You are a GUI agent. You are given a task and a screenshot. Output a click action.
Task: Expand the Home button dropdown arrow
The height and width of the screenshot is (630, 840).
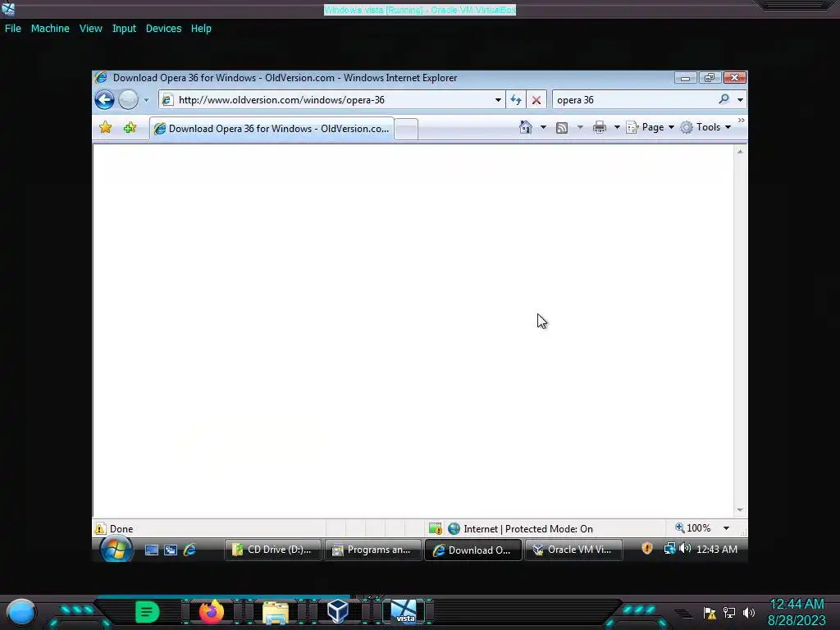pyautogui.click(x=543, y=127)
